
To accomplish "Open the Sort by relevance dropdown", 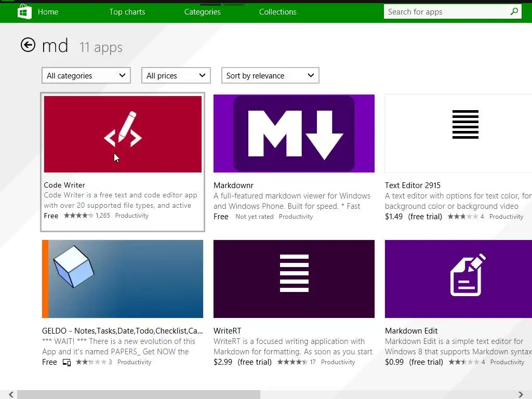I will [x=270, y=75].
